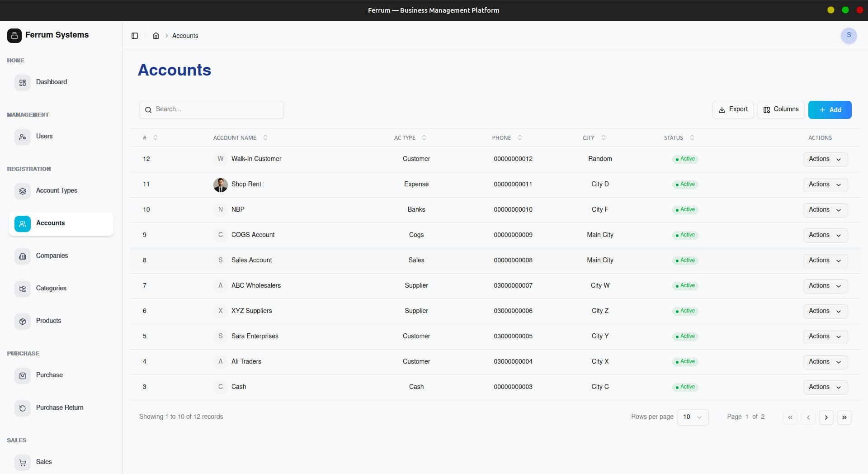Click the Main City cell of COGS Account

point(600,235)
